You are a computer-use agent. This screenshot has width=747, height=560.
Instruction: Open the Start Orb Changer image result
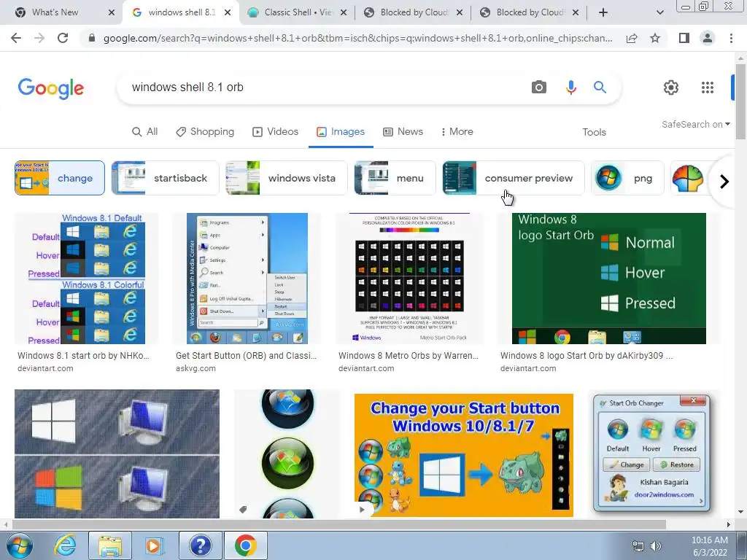[x=651, y=454]
